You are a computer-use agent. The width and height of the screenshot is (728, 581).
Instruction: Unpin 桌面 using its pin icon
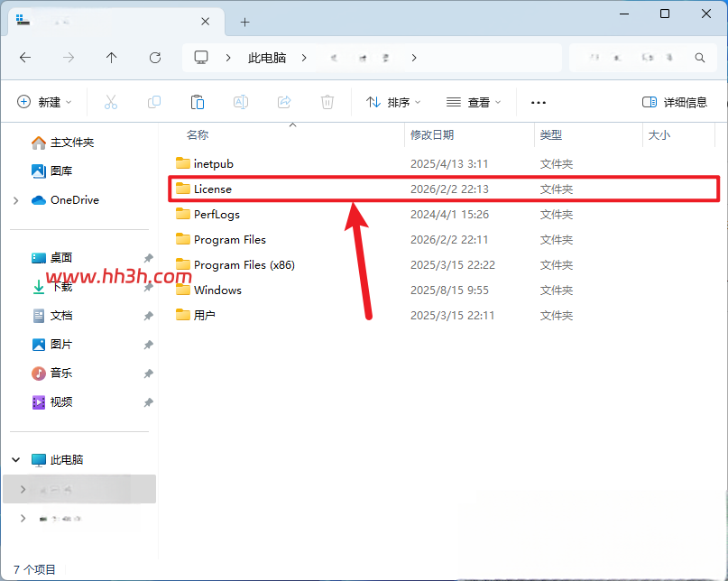tap(149, 258)
